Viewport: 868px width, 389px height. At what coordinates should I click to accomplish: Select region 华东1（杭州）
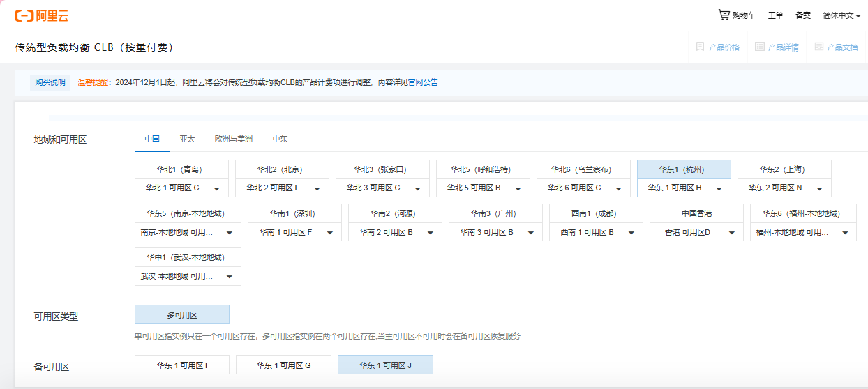pyautogui.click(x=684, y=169)
